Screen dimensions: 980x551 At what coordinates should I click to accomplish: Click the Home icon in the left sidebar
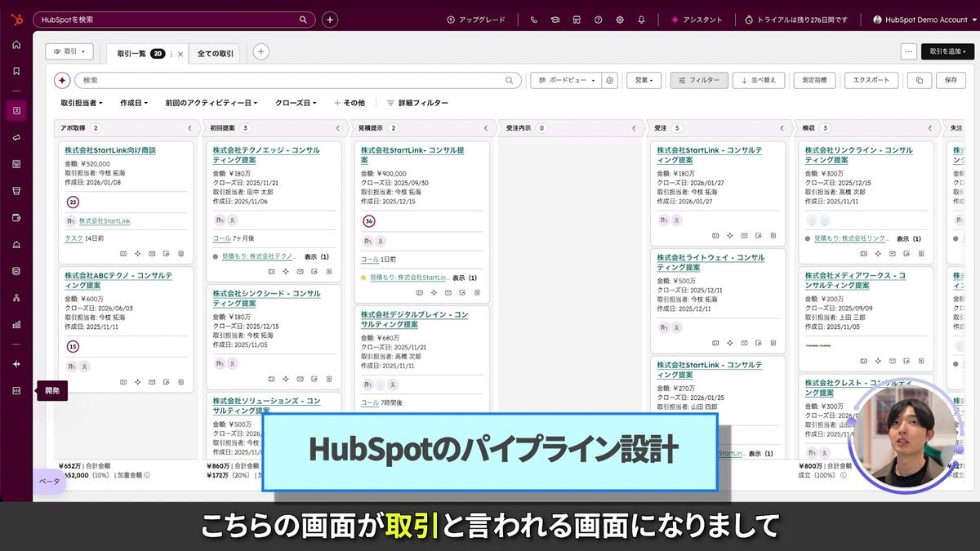click(x=16, y=44)
